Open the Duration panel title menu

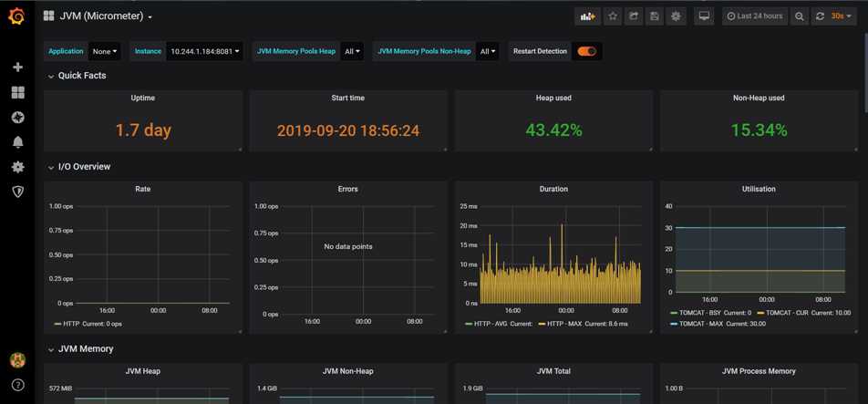(553, 189)
